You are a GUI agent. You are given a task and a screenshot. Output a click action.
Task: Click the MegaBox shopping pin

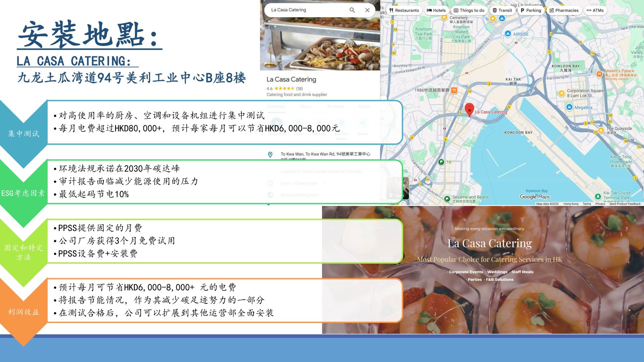(x=569, y=107)
